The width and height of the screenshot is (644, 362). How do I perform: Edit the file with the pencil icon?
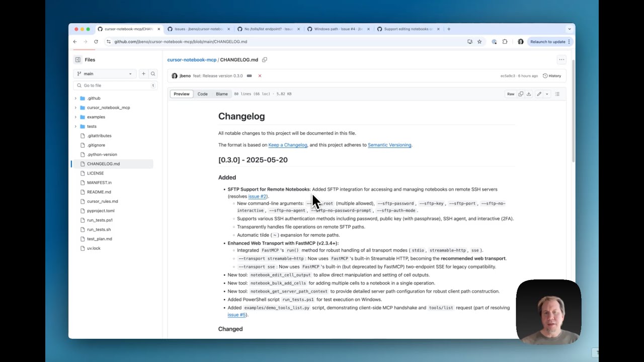click(x=538, y=94)
